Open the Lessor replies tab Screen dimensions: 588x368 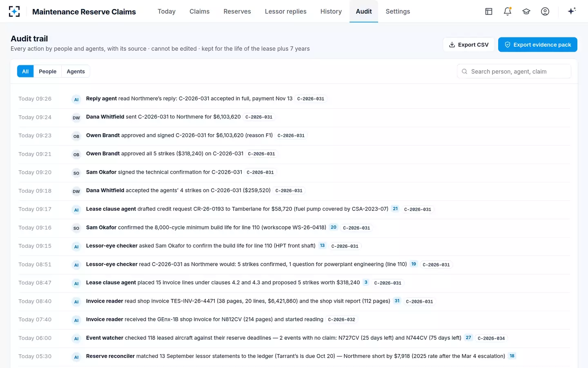click(286, 11)
